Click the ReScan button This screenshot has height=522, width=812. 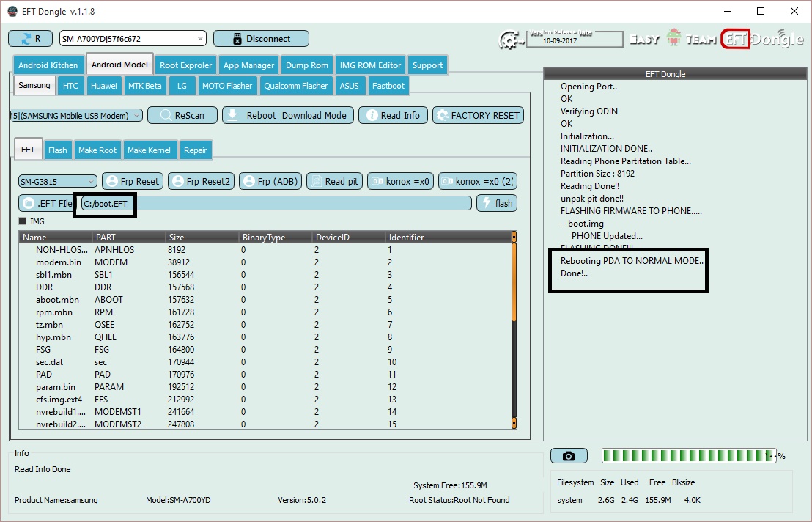click(182, 116)
